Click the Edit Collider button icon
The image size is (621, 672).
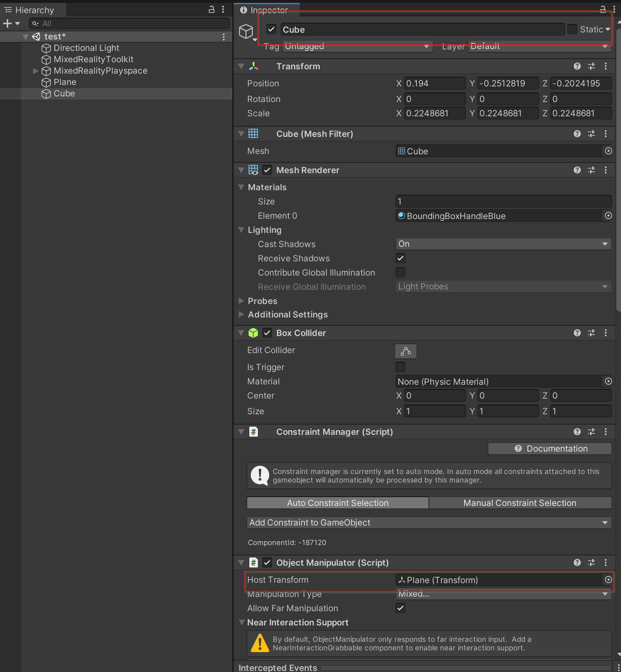pyautogui.click(x=405, y=351)
